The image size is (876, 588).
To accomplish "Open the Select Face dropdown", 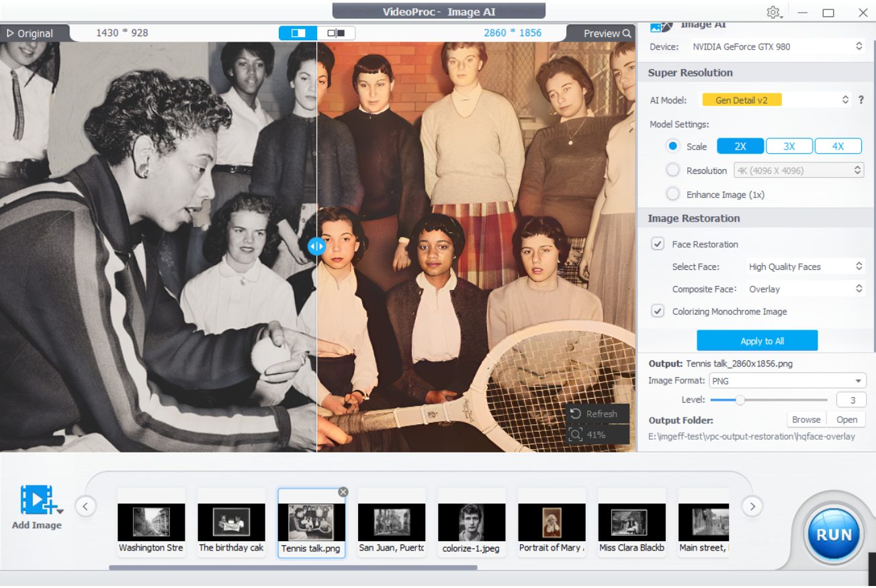I will 805,266.
